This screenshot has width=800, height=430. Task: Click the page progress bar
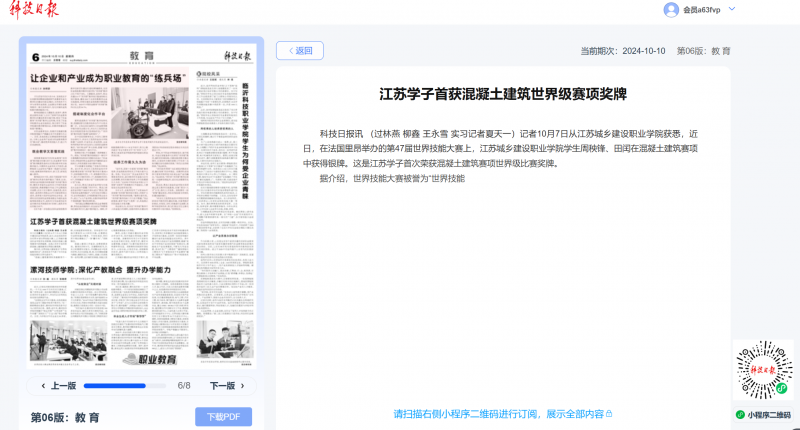[128, 385]
